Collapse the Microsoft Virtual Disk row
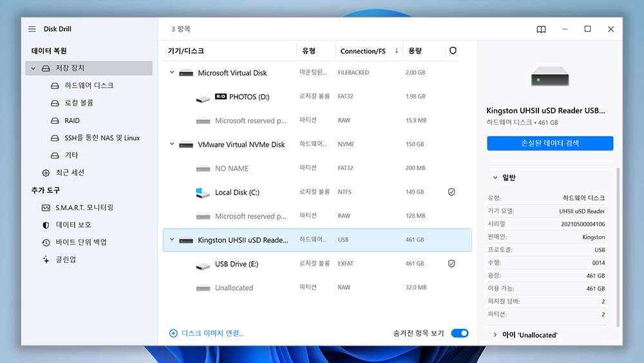The height and width of the screenshot is (363, 644). coord(172,72)
